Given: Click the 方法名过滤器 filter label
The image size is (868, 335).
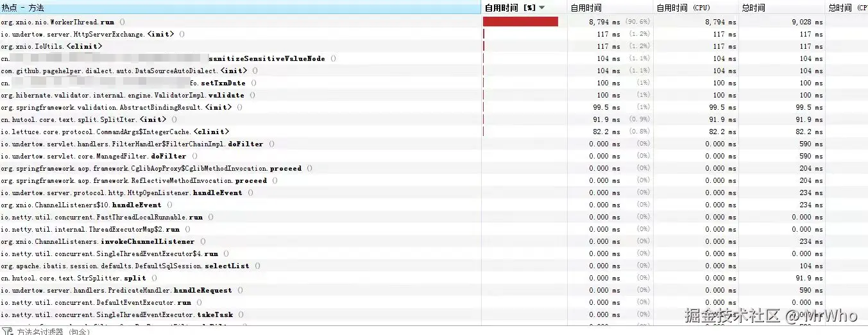Looking at the screenshot, I should 53,332.
